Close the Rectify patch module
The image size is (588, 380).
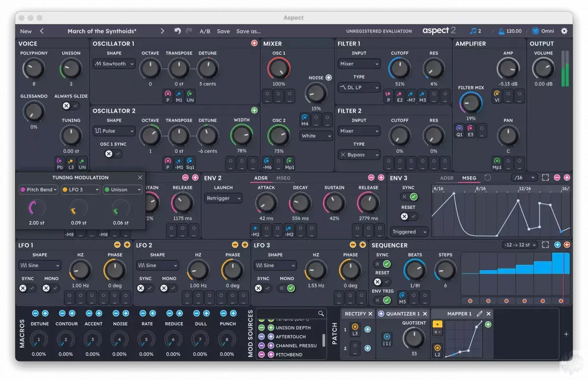370,314
